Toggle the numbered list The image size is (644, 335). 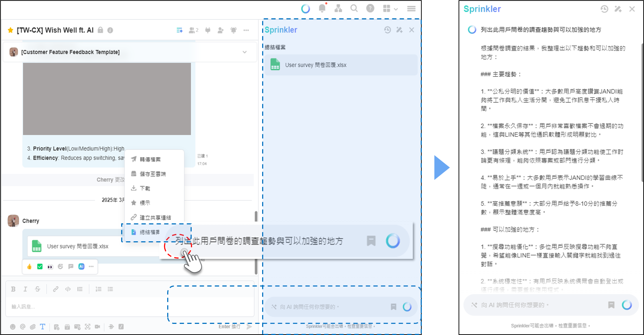(x=98, y=289)
